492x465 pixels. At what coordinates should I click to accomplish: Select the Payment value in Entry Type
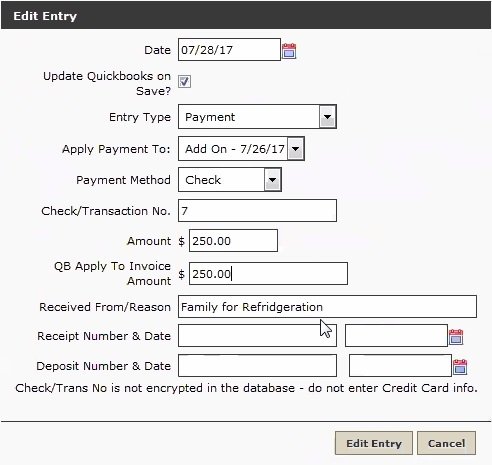210,117
